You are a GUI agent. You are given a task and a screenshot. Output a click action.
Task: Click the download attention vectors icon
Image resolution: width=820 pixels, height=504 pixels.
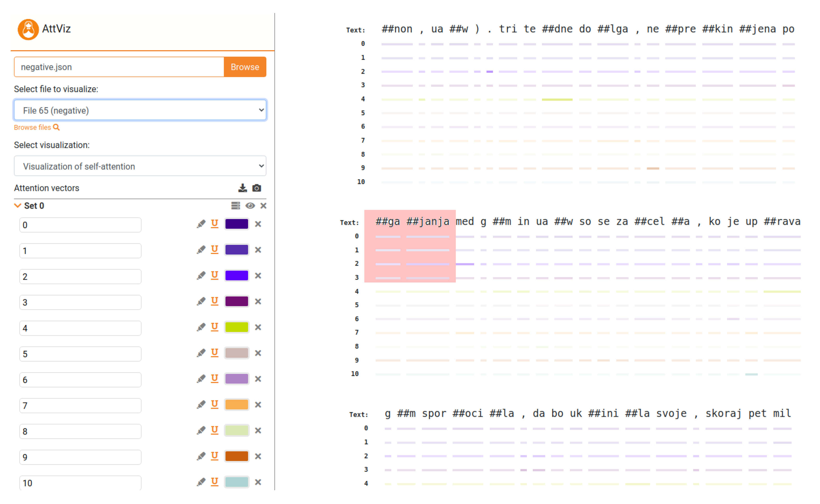[x=242, y=188]
